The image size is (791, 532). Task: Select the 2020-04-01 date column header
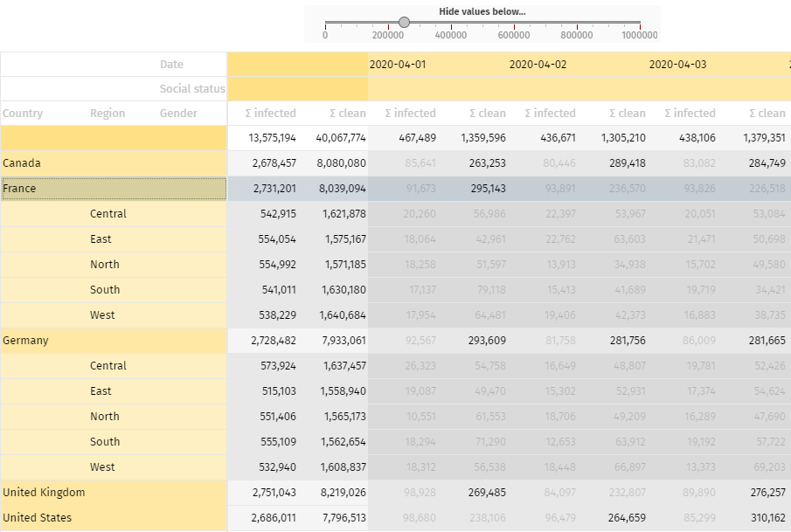(x=398, y=65)
